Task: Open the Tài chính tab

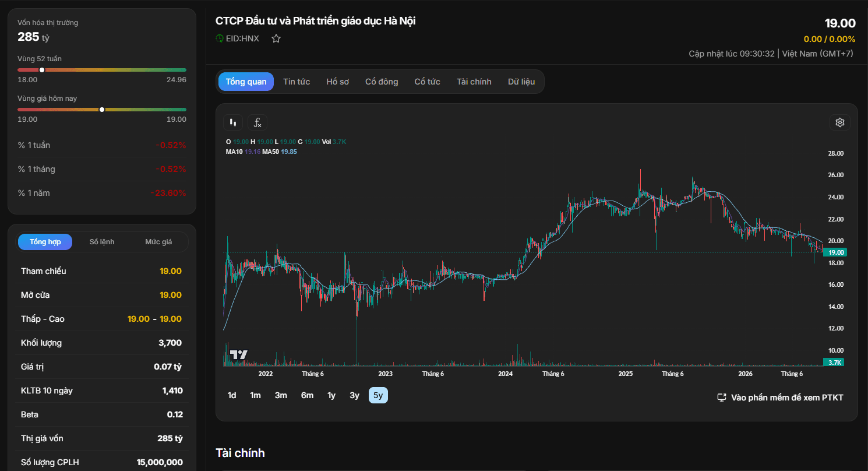Action: (x=474, y=82)
